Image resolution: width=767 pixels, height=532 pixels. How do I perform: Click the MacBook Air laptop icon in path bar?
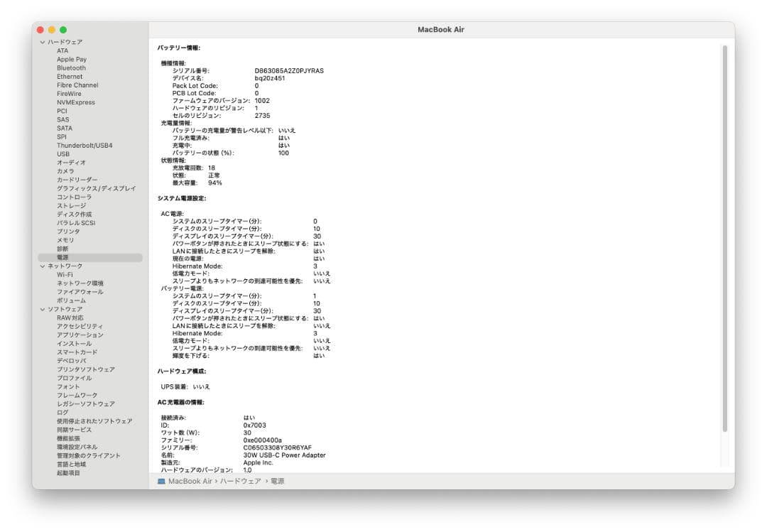[x=161, y=482]
